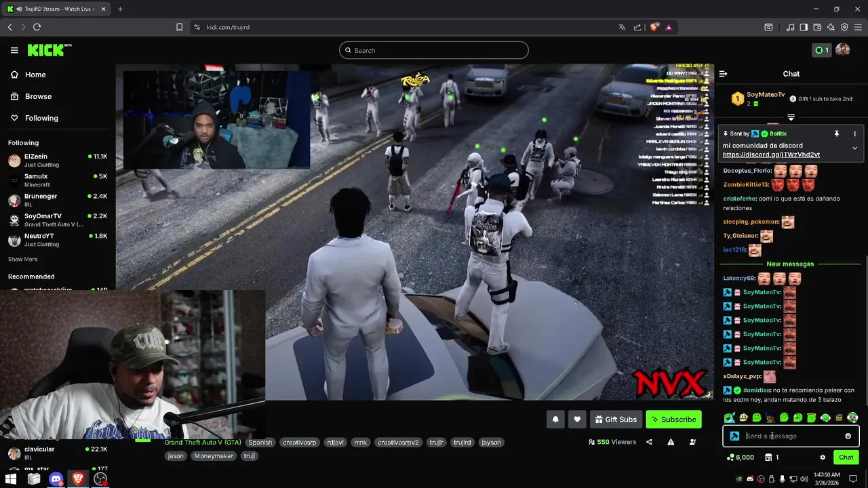Click the creativosrp tag

pyautogui.click(x=299, y=443)
